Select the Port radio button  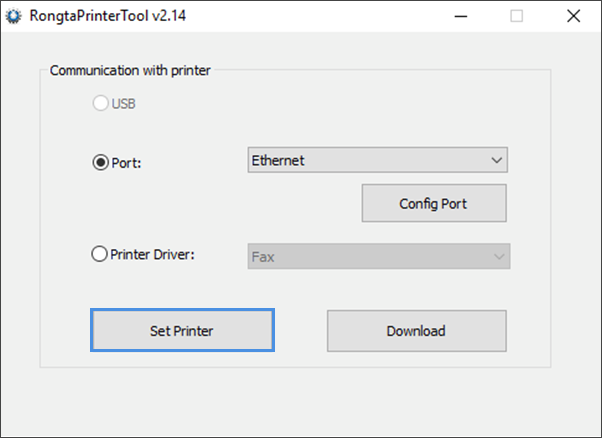101,162
